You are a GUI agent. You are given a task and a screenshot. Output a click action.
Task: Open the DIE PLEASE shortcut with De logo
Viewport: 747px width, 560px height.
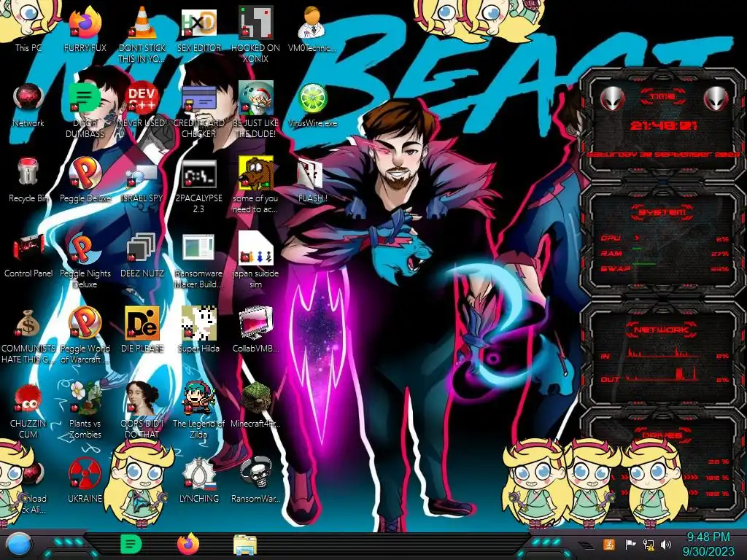(142, 330)
